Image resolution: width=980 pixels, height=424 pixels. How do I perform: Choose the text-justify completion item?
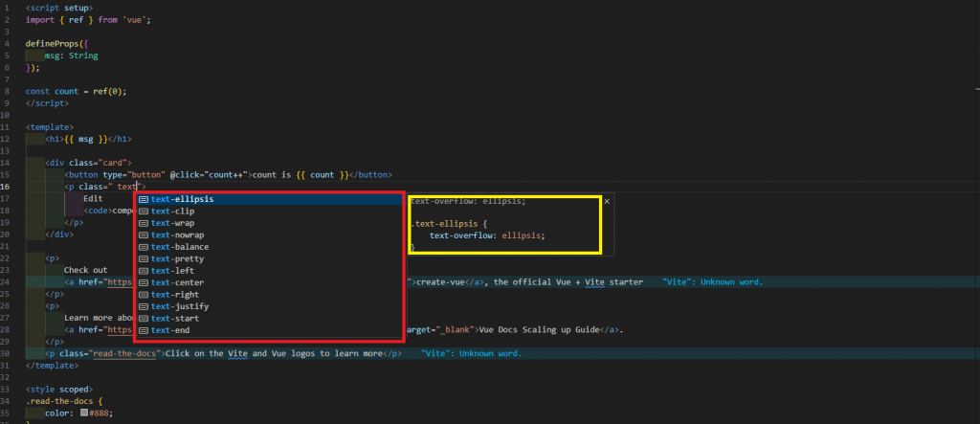tap(269, 306)
